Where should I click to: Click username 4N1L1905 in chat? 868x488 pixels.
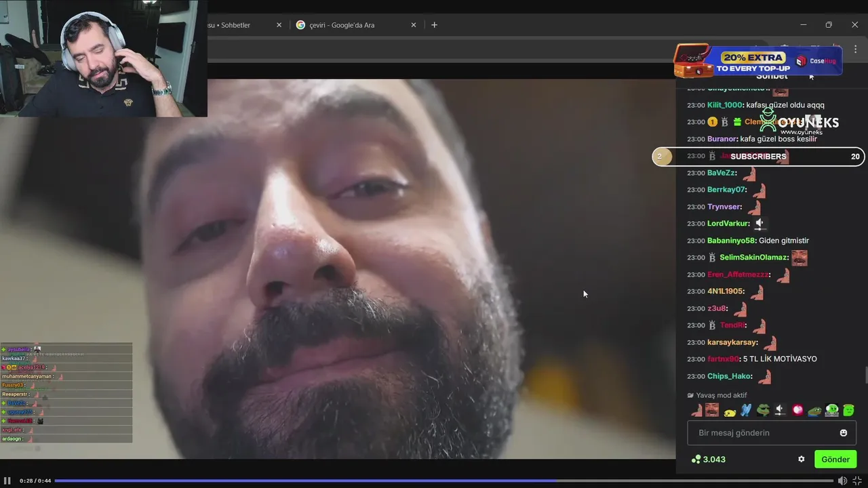[x=726, y=291]
